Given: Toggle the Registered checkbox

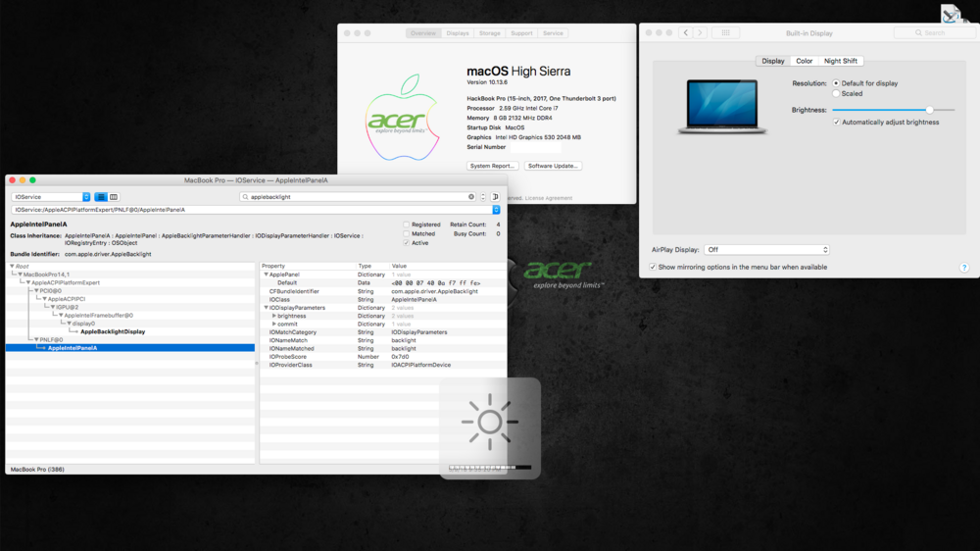Looking at the screenshot, I should click(407, 225).
